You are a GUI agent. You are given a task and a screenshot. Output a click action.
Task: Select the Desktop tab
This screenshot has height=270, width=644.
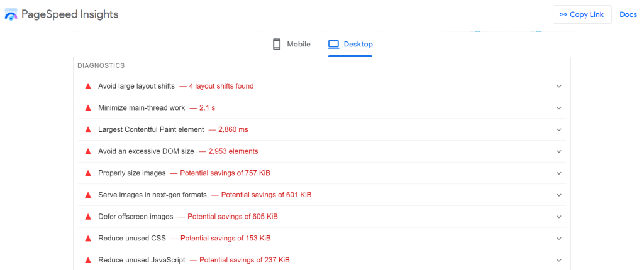click(x=350, y=44)
